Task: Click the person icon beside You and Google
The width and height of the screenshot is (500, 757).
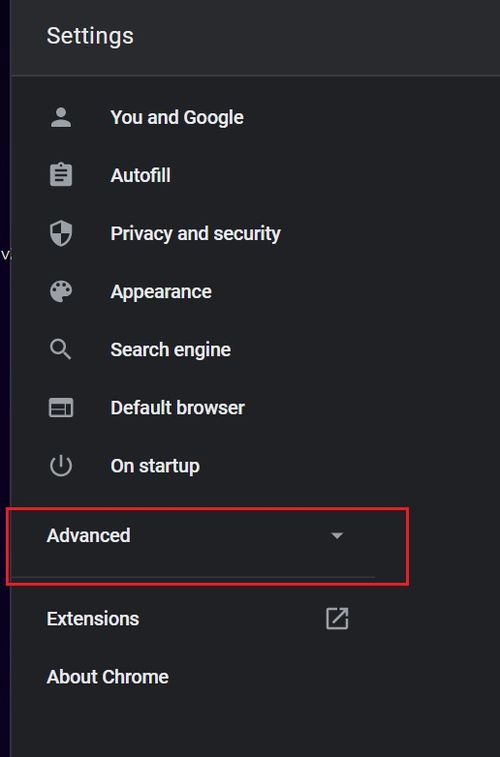Action: (61, 117)
